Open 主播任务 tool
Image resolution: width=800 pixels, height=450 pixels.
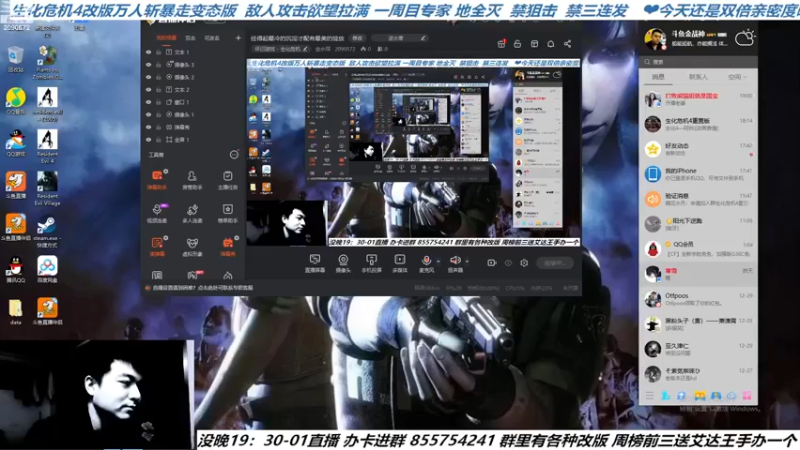[x=228, y=180]
